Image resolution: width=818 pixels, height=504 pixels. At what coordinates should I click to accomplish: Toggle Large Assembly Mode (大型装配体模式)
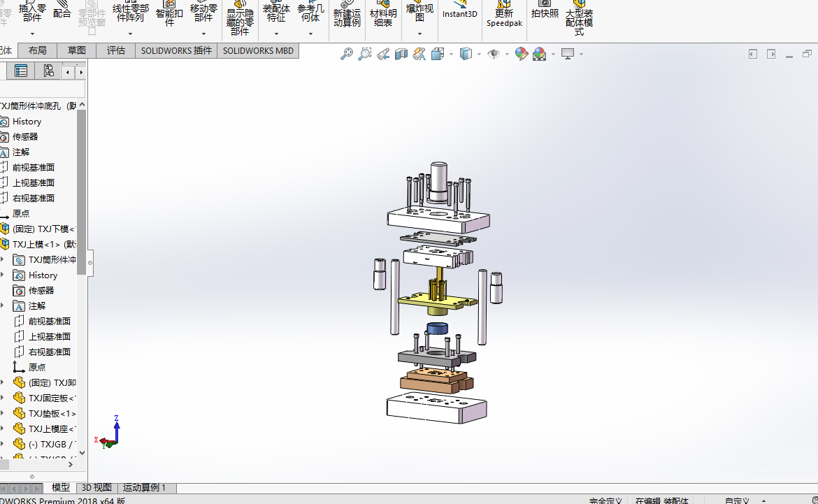click(579, 18)
